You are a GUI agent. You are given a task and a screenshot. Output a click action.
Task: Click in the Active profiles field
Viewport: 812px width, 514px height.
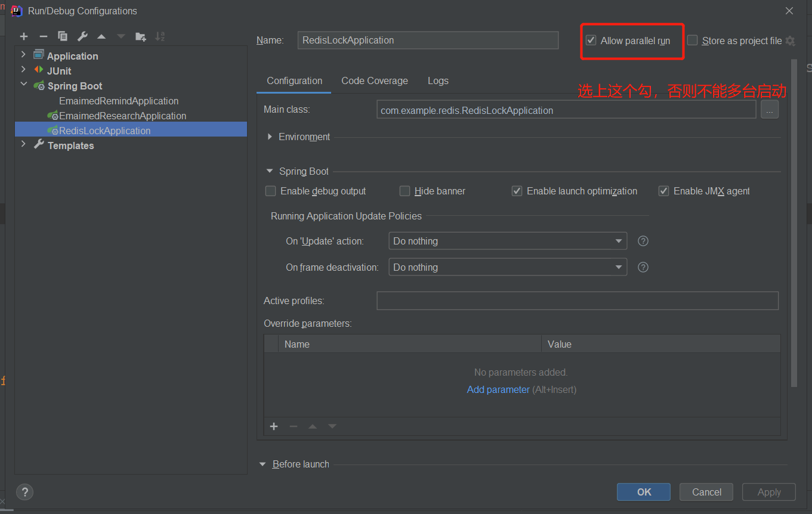578,301
